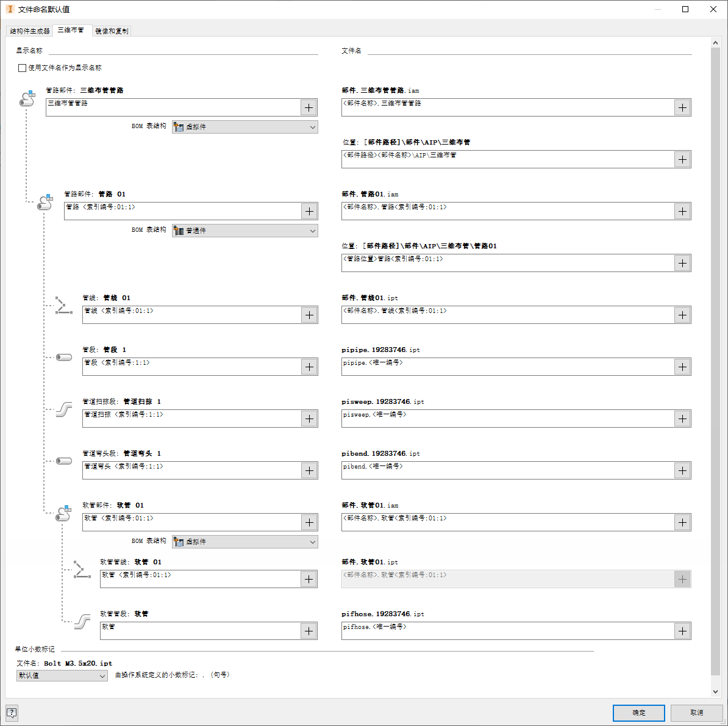728x726 pixels.
Task: Click plus button for 软管部件 软管 <索引编号:01:1>
Action: tap(309, 523)
